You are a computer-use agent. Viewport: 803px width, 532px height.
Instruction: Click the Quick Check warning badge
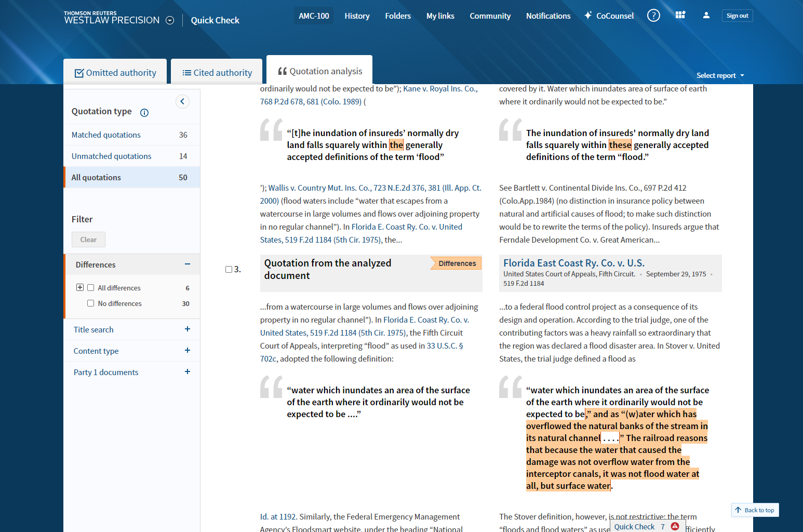click(675, 526)
